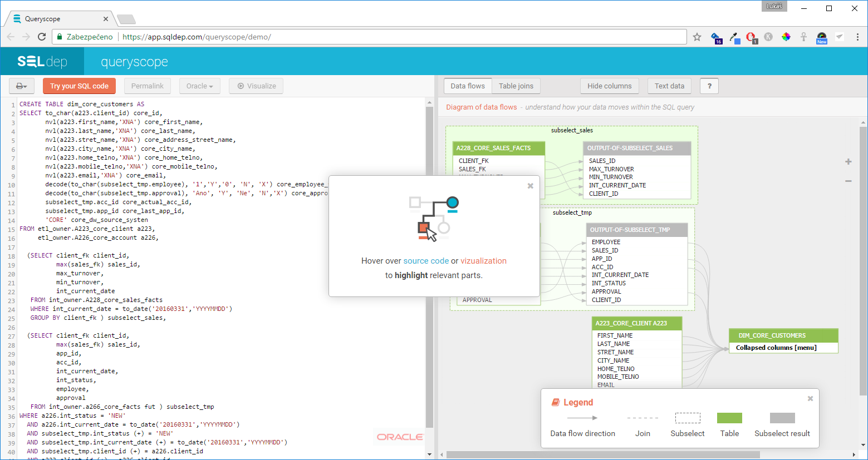Click the FIRST_NAME column
The width and height of the screenshot is (868, 460).
[x=615, y=335]
